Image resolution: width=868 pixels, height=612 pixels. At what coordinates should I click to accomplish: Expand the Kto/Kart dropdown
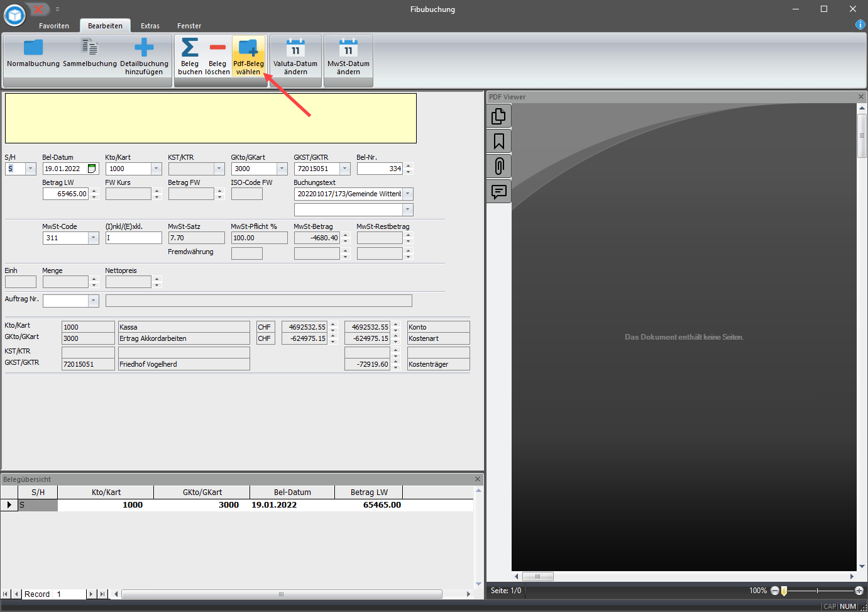click(157, 169)
